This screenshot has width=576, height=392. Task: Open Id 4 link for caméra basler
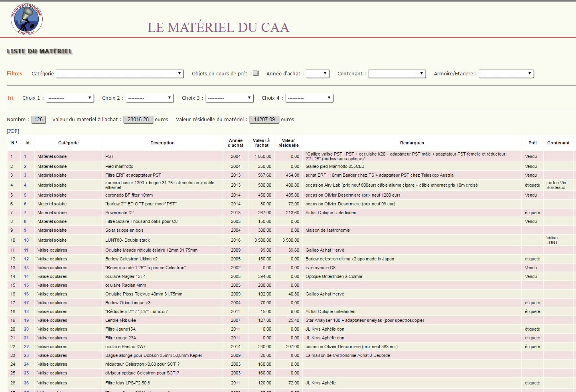25,185
